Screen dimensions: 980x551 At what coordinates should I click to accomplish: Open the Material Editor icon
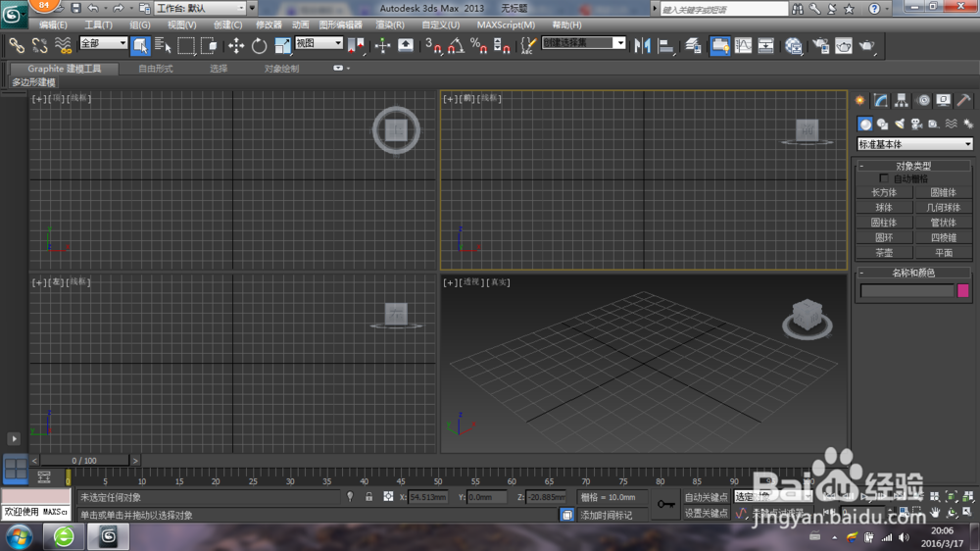click(x=794, y=46)
